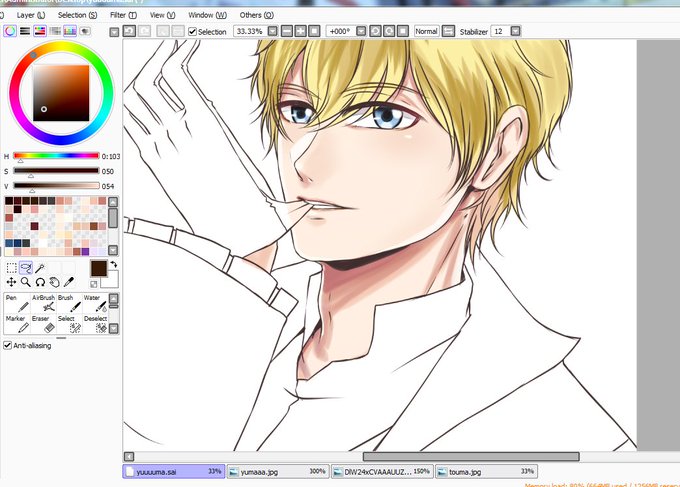Choose the Marker tool
The width and height of the screenshot is (680, 487).
coord(17,324)
